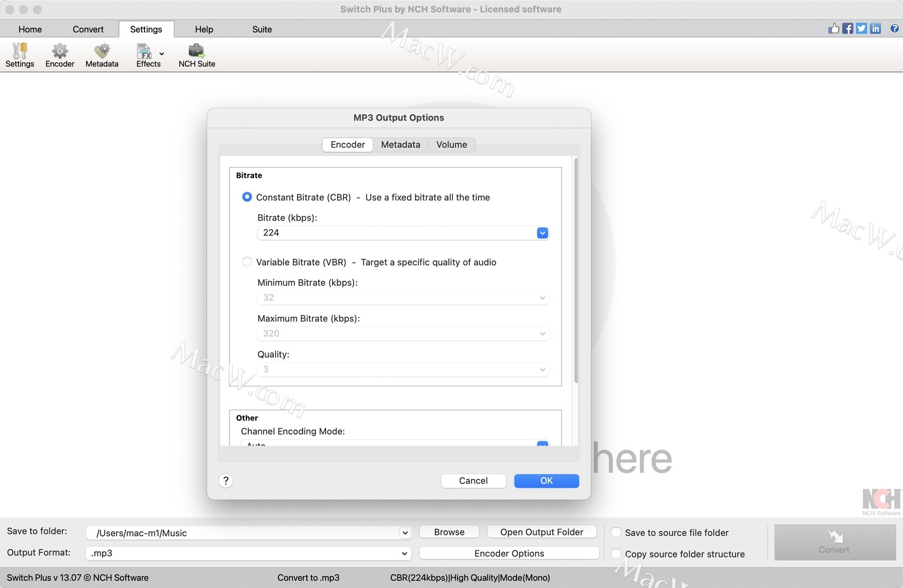Expand the Output Format .mp3 dropdown
The width and height of the screenshot is (903, 588).
404,553
